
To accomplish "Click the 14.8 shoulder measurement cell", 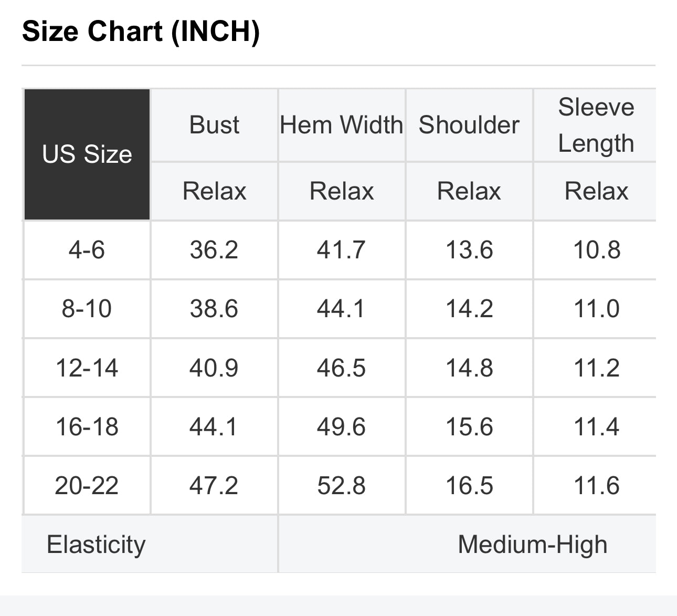I will [x=469, y=368].
